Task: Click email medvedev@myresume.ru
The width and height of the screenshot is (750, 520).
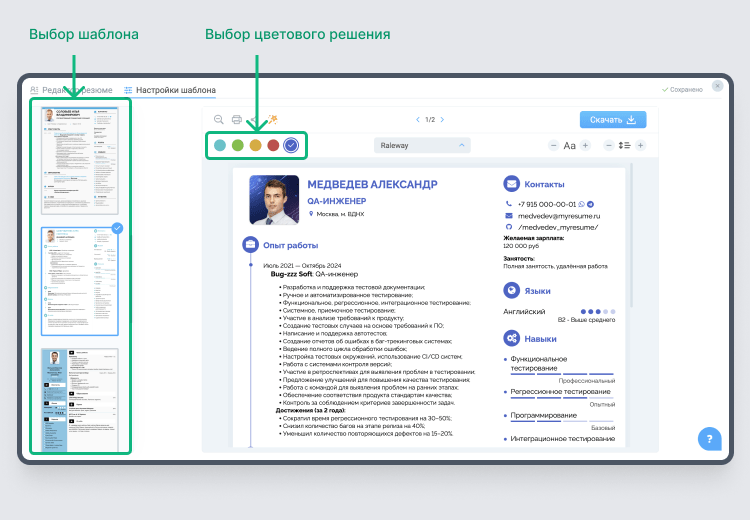Action: pos(559,216)
